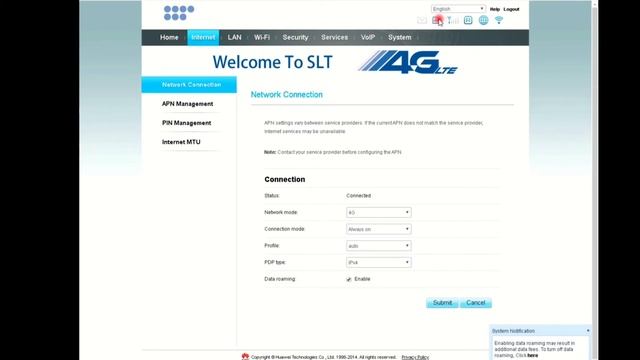This screenshot has width=640, height=360.
Task: Collapse the System Notification popup
Action: (588, 331)
